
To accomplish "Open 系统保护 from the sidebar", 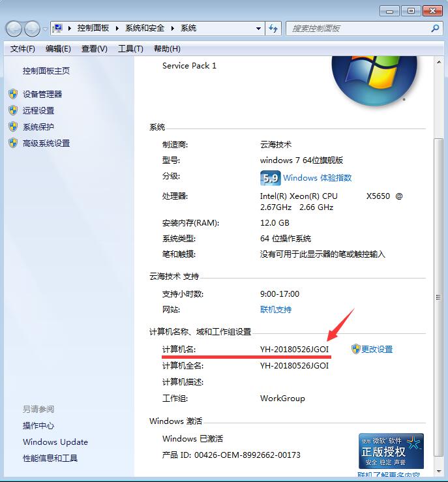I will 38,127.
